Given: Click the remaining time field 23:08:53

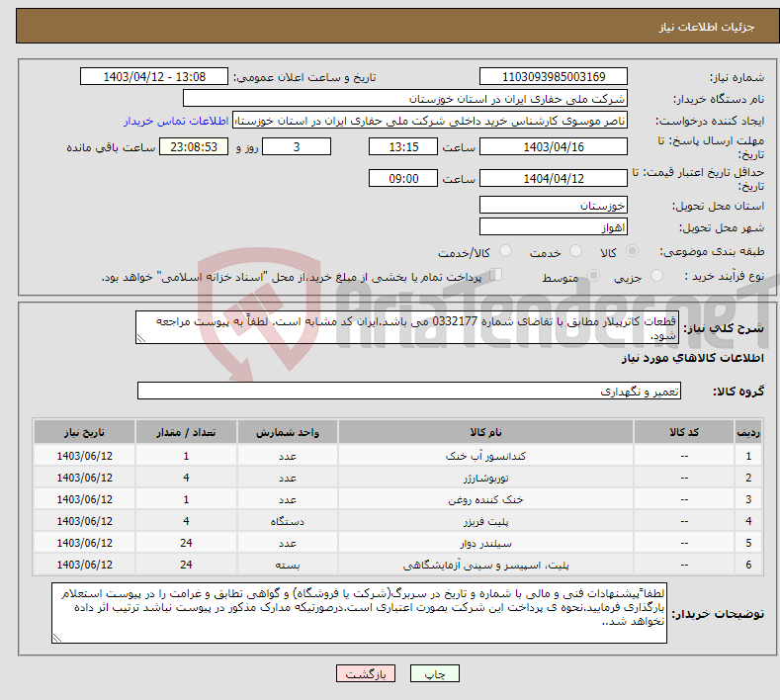Looking at the screenshot, I should (194, 146).
